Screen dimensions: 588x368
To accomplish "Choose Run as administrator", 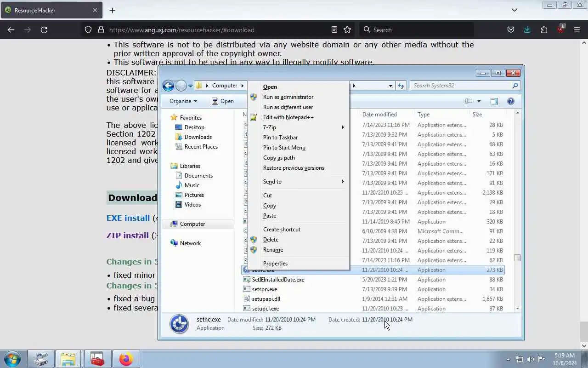I will (299, 97).
